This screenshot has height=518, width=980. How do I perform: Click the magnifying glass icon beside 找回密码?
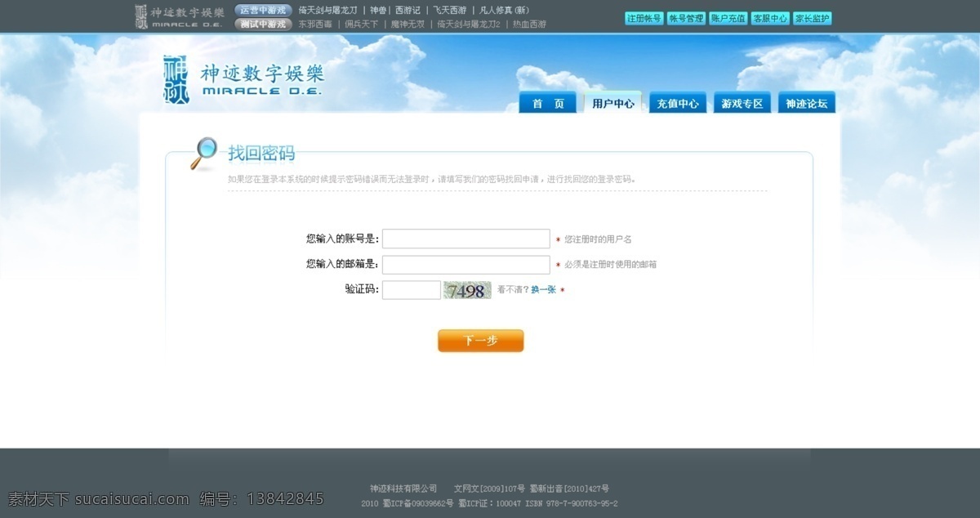pyautogui.click(x=203, y=153)
